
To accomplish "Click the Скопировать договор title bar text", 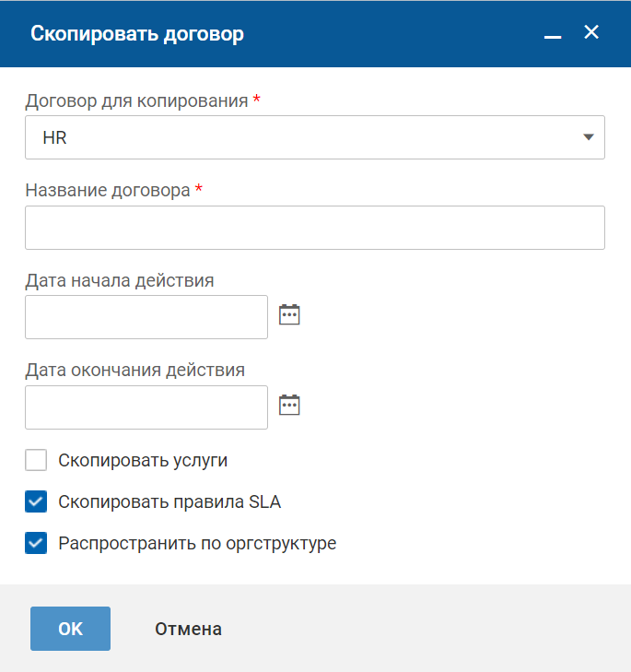I will pos(137,34).
